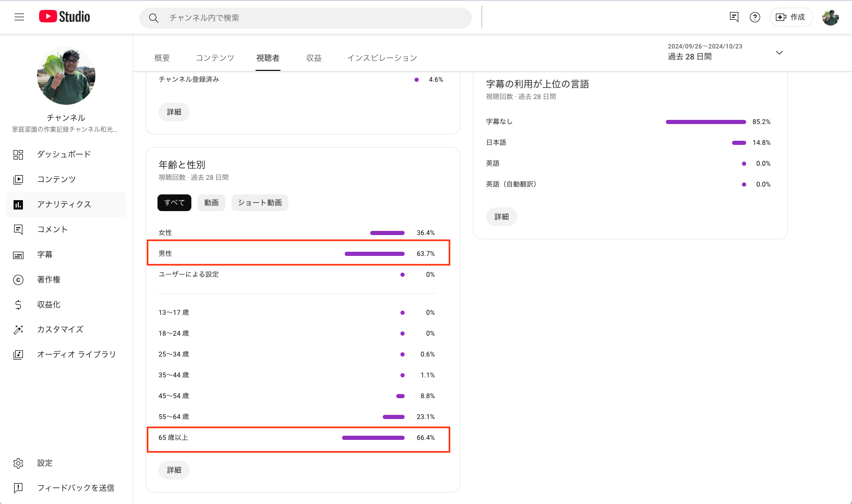
Task: Click the dashboard icon in sidebar
Action: coord(18,154)
